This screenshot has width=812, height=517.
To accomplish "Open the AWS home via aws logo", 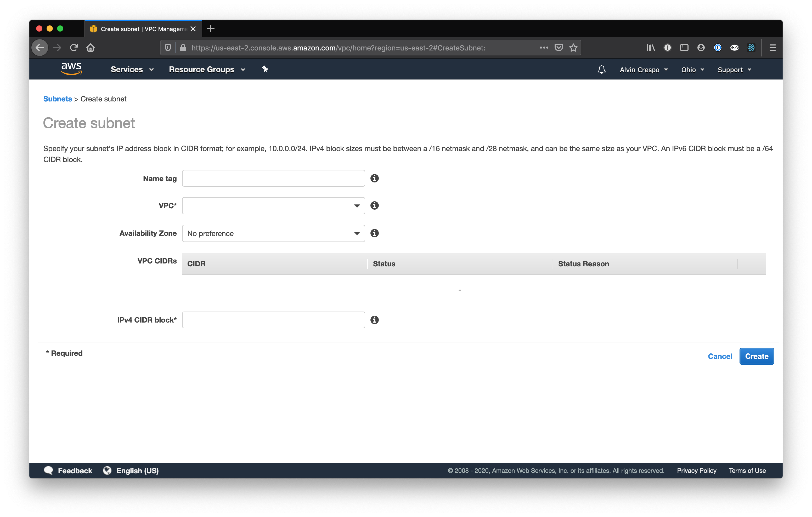I will (x=71, y=69).
